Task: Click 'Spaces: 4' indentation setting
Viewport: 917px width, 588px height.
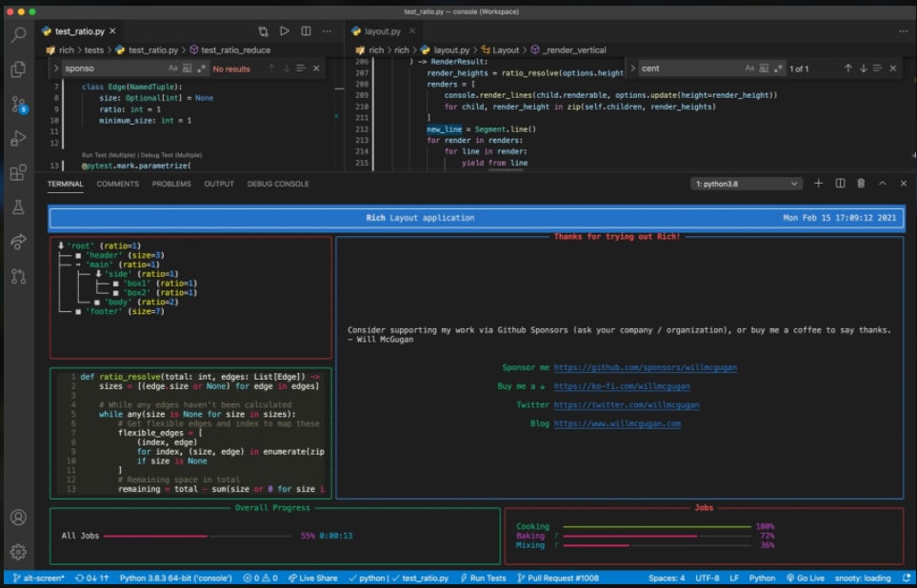Action: click(x=667, y=578)
